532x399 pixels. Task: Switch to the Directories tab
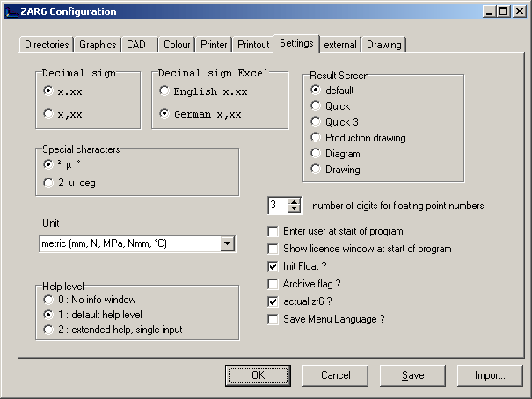click(46, 45)
